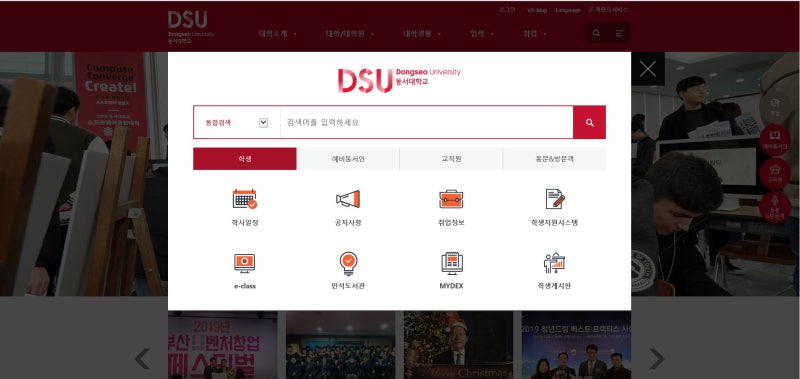Open the 공지사항 megaphone icon

[x=348, y=199]
